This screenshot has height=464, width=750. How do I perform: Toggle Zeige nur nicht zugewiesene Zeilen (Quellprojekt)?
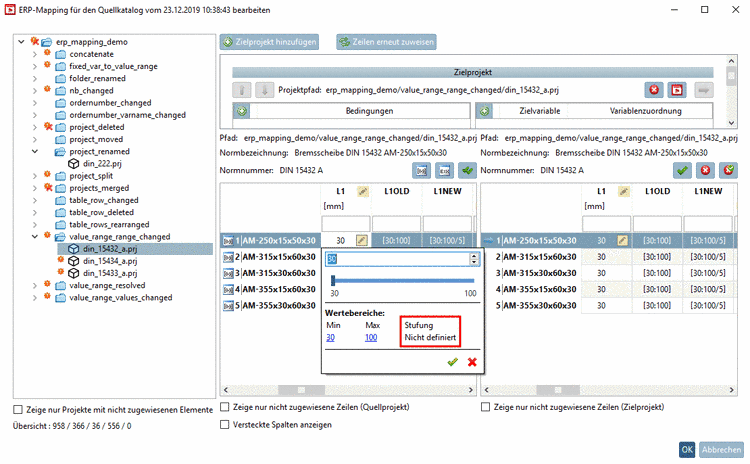[x=224, y=407]
